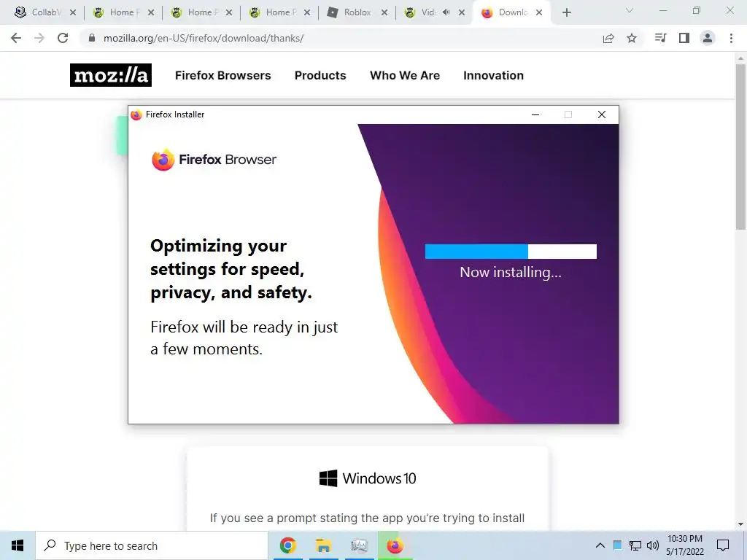Screen dimensions: 747x560
Task: Click the 'Now installing...' text
Action: point(510,273)
